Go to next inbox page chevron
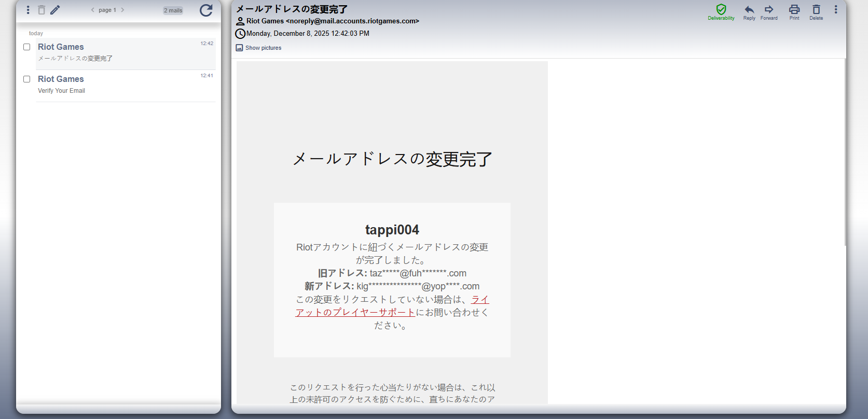This screenshot has width=868, height=419. click(122, 10)
